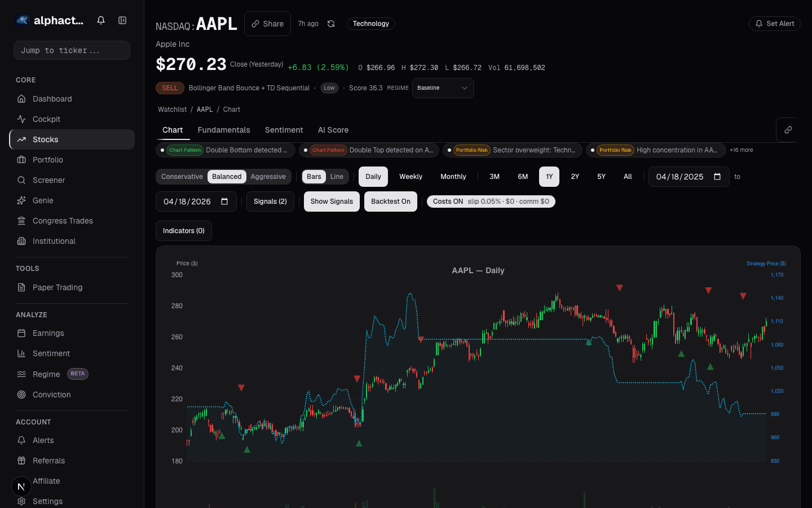Click the refresh icon next to 7h ago
This screenshot has height=508, width=812.
(331, 24)
